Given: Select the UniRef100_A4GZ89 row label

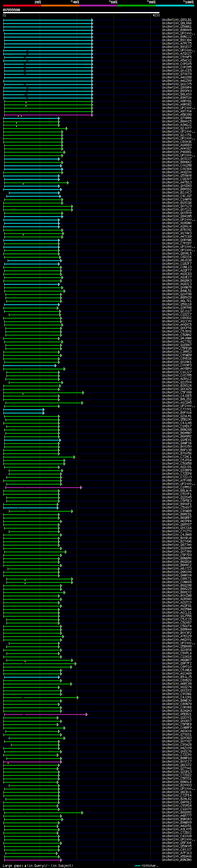Looking at the screenshot, I should click(177, 81).
